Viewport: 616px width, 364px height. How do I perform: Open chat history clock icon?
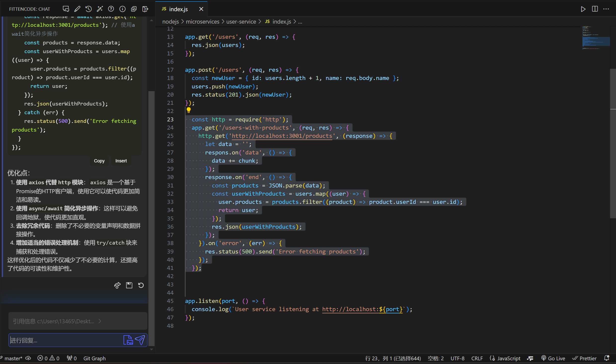(x=88, y=9)
